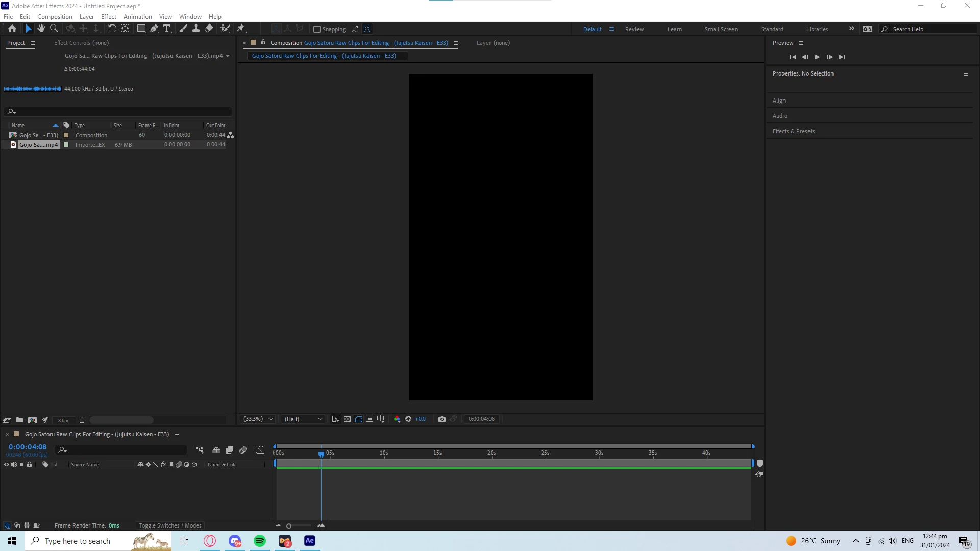Open the Composition menu
Screen dimensions: 980x551
pyautogui.click(x=55, y=17)
